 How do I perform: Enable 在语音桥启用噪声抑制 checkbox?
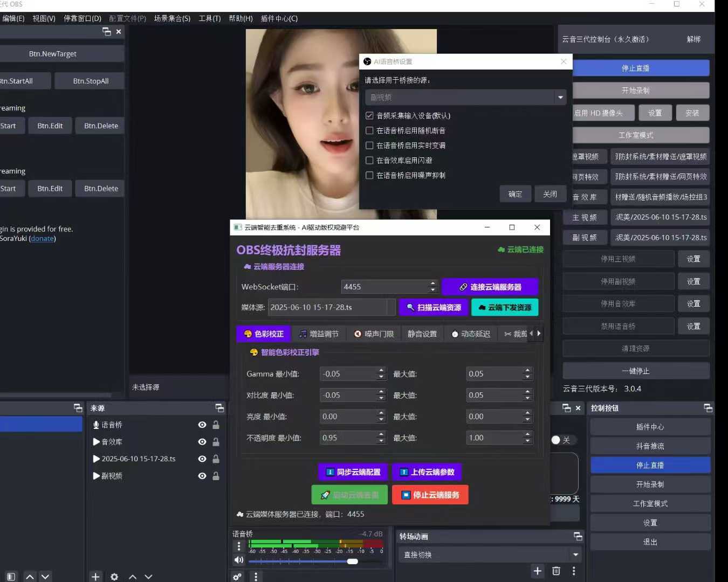click(369, 175)
